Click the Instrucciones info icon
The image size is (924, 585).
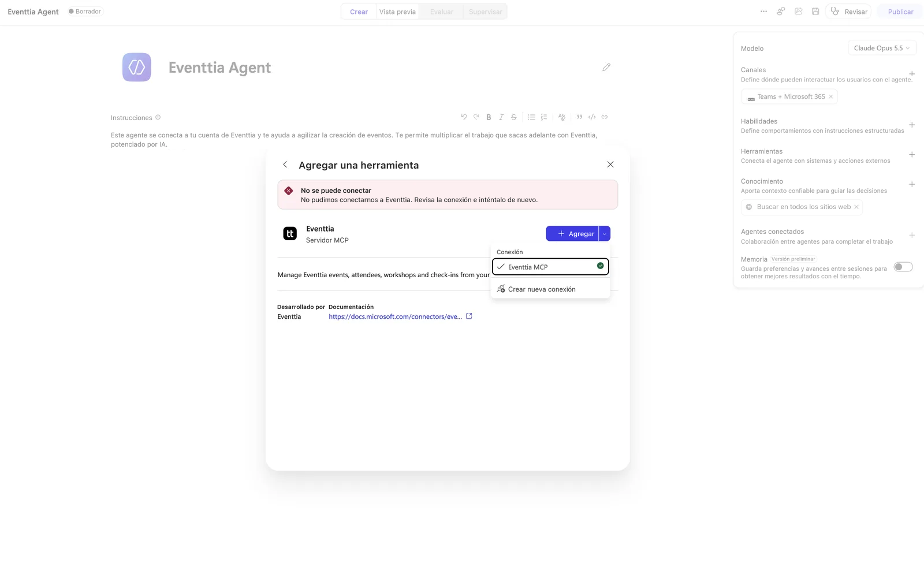click(158, 117)
